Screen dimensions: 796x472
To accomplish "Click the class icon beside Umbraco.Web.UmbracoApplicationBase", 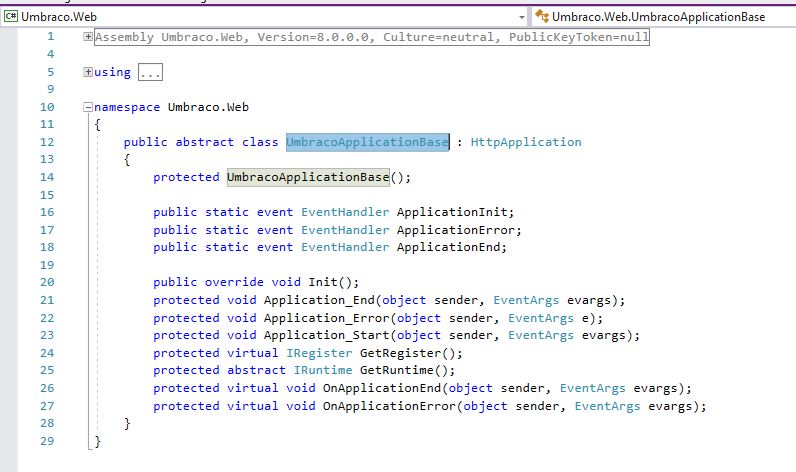I will (542, 16).
